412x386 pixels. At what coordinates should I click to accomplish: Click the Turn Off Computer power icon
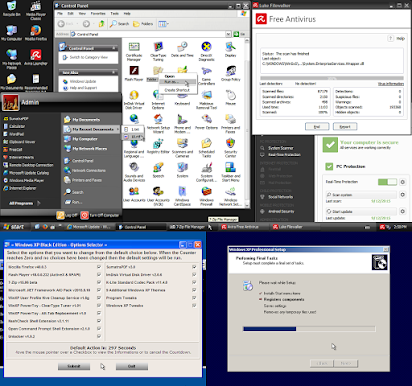pos(84,215)
